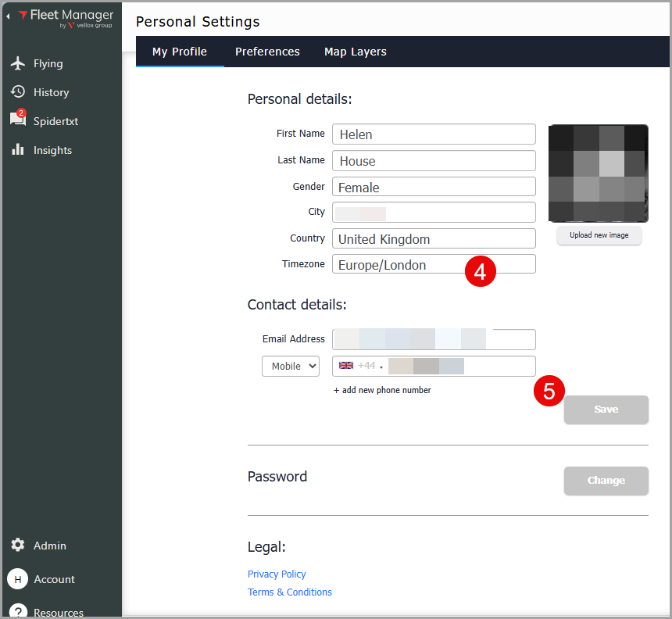The height and width of the screenshot is (619, 672).
Task: Open Admin via the gear icon
Action: [18, 546]
